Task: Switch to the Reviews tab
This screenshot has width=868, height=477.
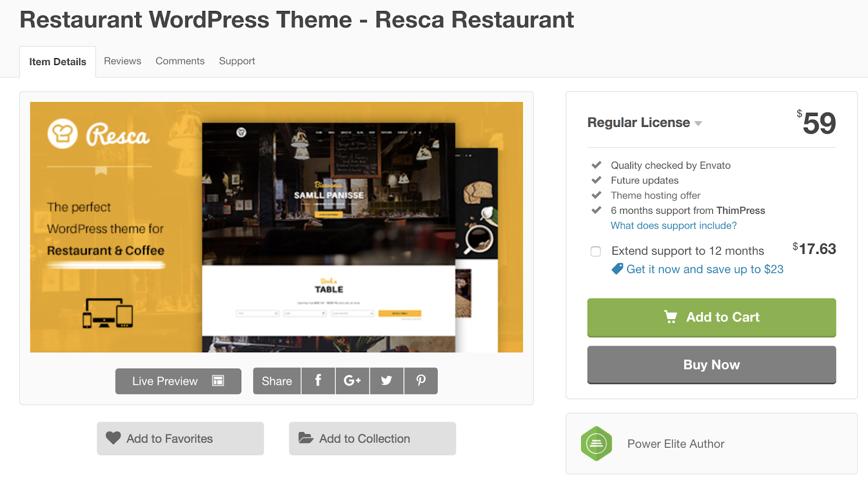Action: pyautogui.click(x=123, y=61)
